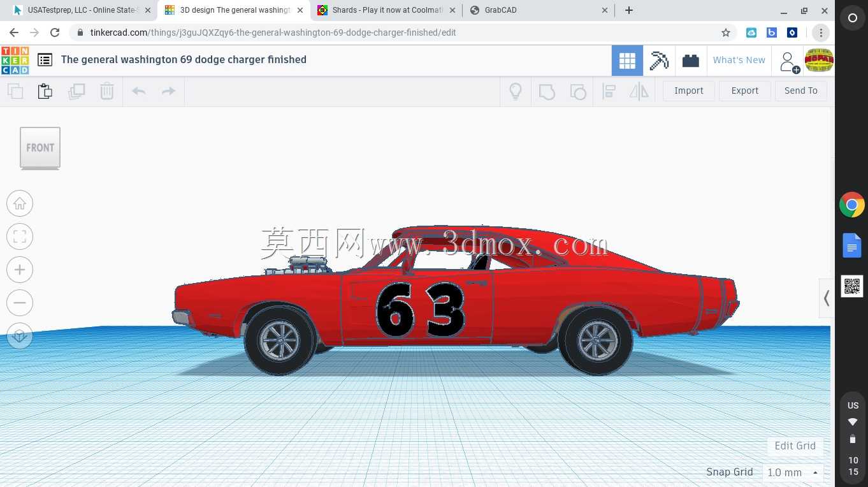Click the Group shapes icon
868x487 pixels.
547,91
